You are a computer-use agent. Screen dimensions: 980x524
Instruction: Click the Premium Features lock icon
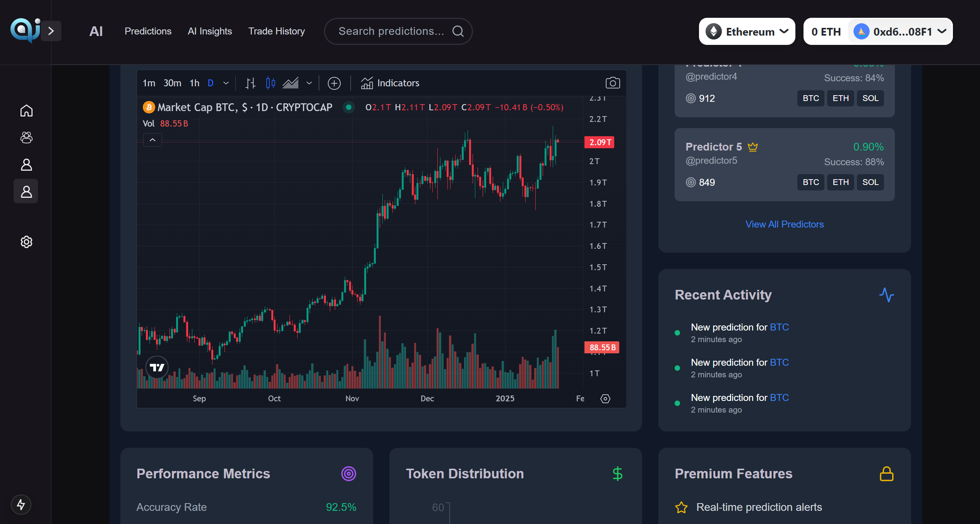click(x=886, y=474)
